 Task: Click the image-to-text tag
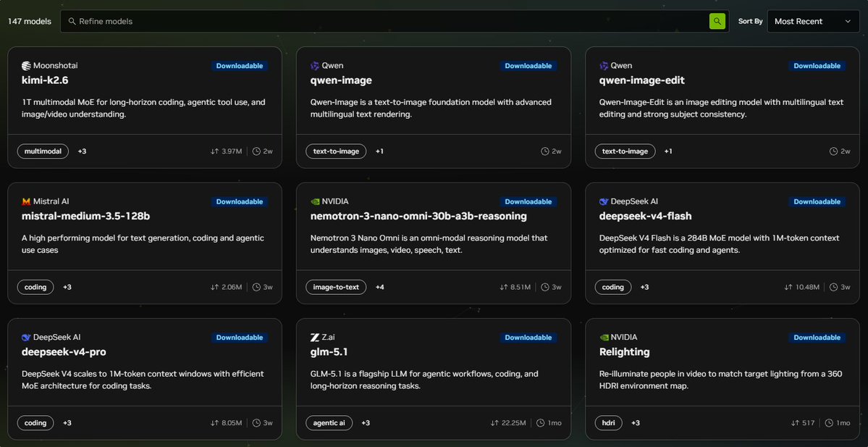point(336,287)
